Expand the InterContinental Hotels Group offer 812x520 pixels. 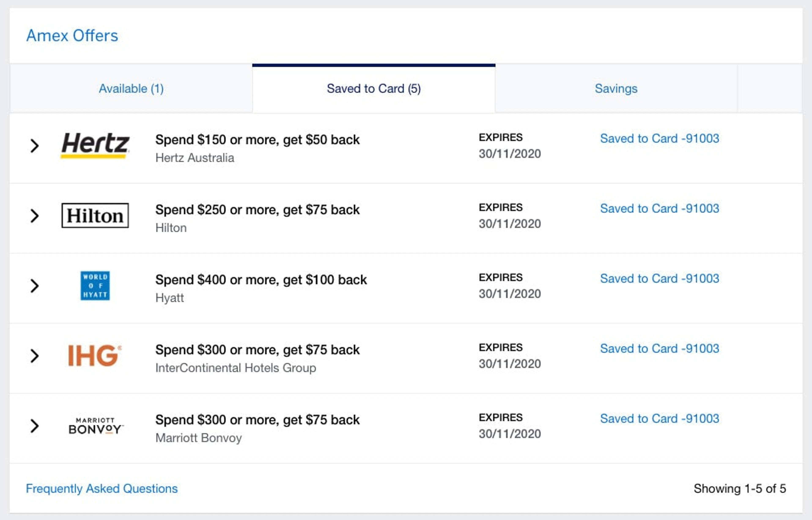click(34, 356)
